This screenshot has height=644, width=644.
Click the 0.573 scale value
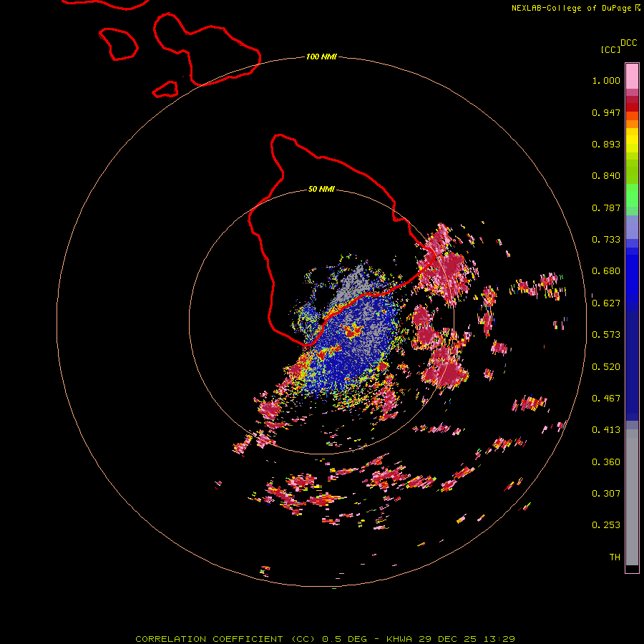tap(606, 335)
